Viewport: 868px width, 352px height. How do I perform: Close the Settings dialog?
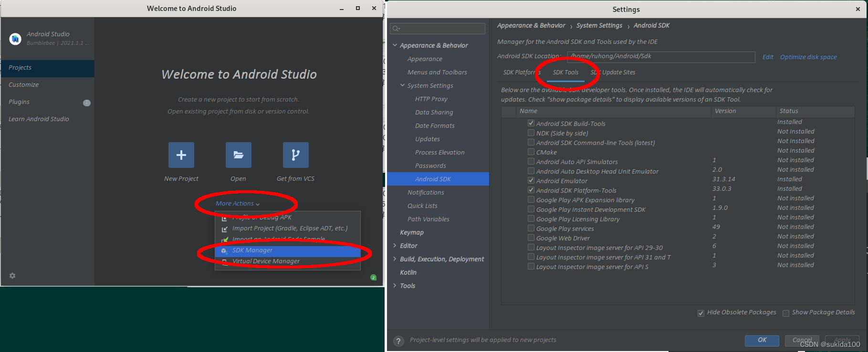click(858, 9)
